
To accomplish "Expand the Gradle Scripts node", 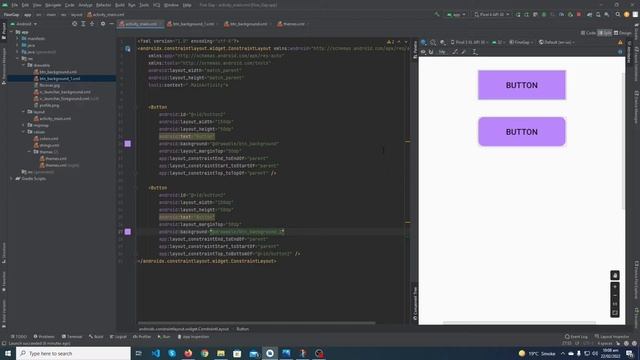I will (x=11, y=178).
